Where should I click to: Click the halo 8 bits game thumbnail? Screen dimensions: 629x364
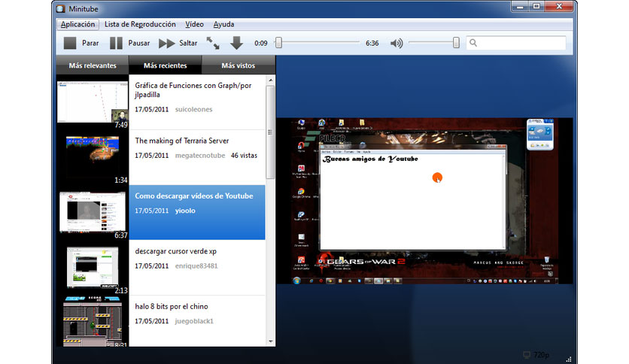click(93, 321)
